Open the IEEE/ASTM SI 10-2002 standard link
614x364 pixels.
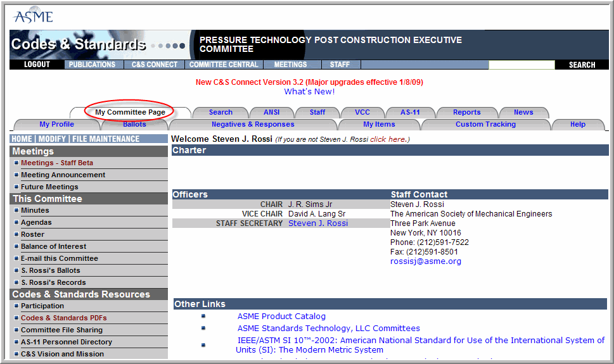coord(421,345)
